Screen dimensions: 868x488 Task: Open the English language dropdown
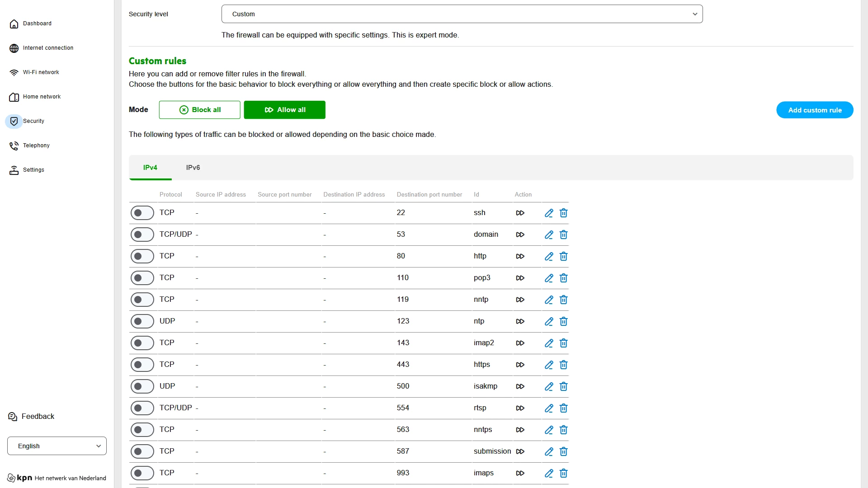coord(57,446)
